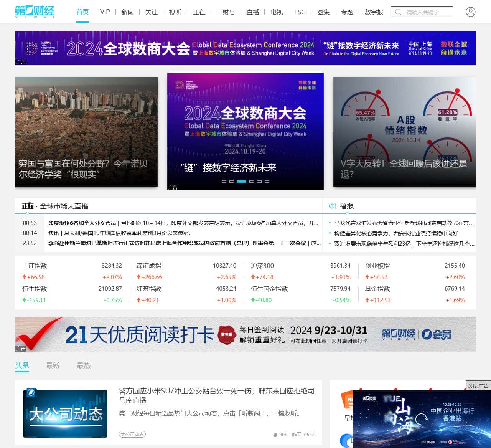Click the 山海 香港站 floating ad
This screenshot has width=491, height=448.
pyautogui.click(x=422, y=419)
